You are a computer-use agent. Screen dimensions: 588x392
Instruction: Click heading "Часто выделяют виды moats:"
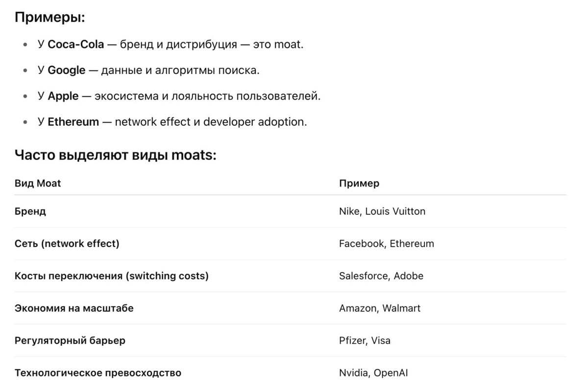coord(116,156)
